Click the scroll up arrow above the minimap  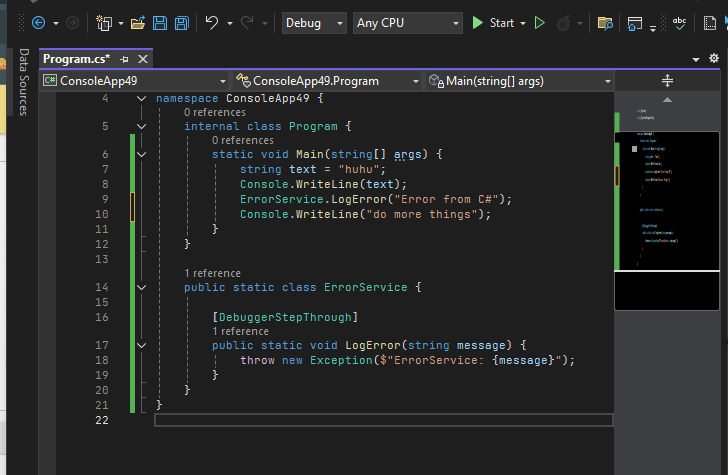coord(667,99)
